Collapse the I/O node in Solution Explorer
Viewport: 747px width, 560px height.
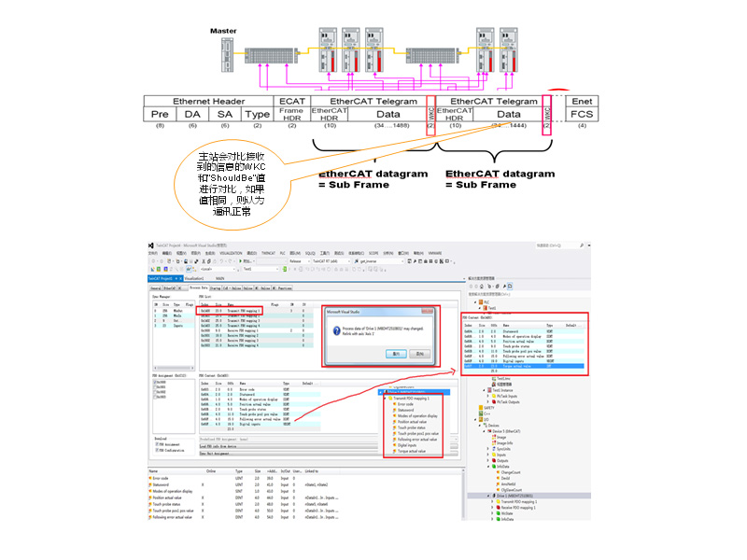475,419
